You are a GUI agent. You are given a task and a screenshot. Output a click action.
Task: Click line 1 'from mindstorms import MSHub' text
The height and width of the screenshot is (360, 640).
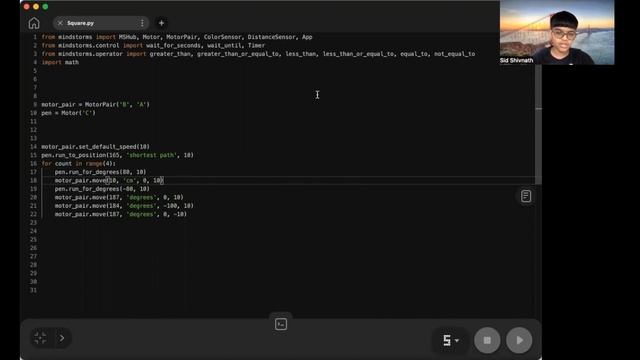click(89, 37)
